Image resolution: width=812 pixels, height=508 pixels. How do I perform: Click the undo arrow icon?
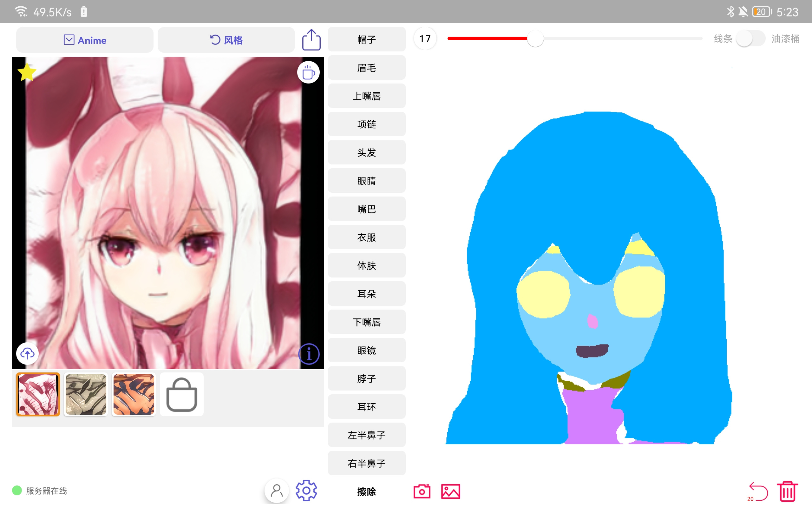[758, 491]
